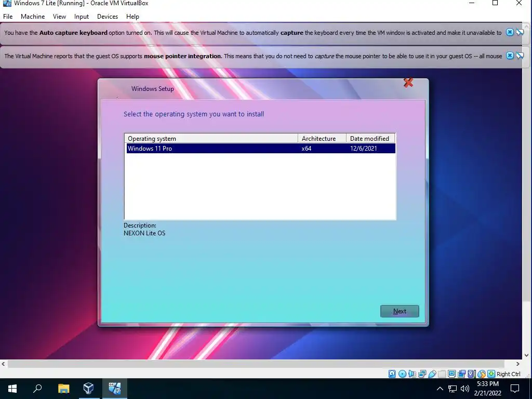Close the Windows Setup dialog with red X
The image size is (532, 399).
[408, 83]
